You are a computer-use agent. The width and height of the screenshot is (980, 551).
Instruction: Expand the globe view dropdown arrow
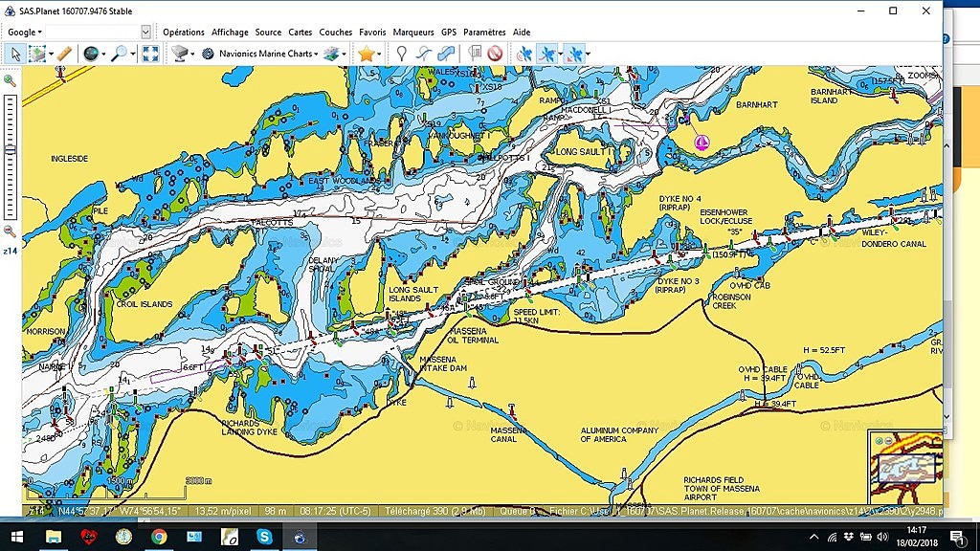click(103, 55)
